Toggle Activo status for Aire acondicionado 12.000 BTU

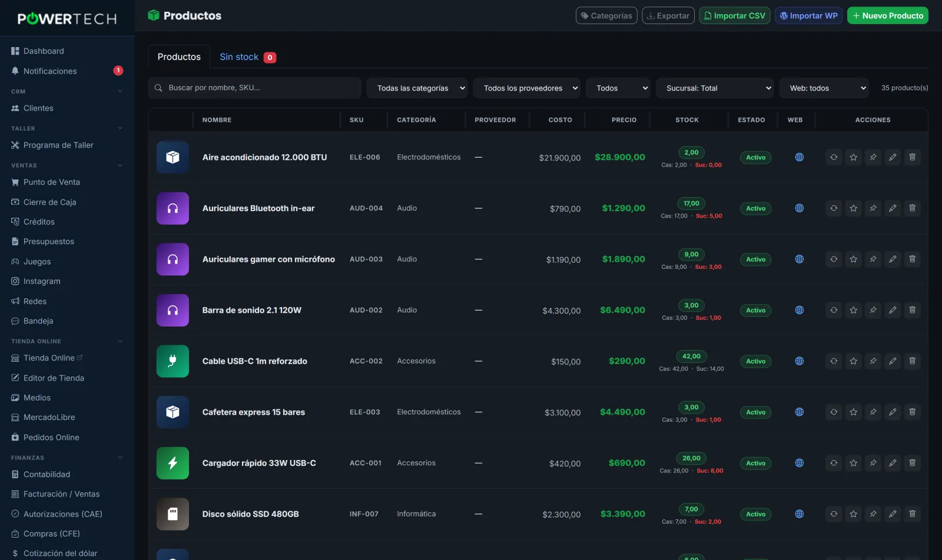pos(755,158)
